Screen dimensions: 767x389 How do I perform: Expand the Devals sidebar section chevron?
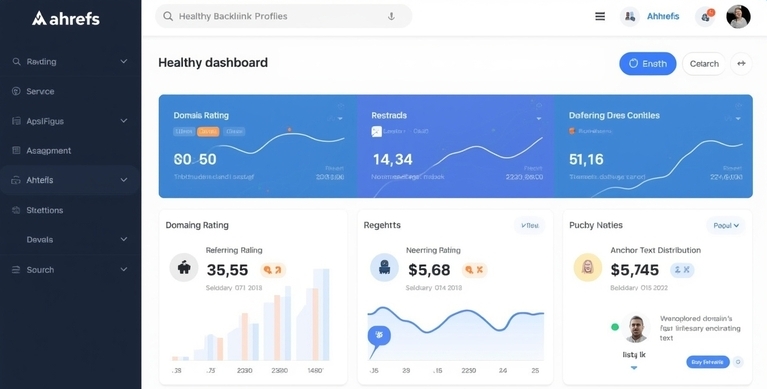click(x=124, y=239)
